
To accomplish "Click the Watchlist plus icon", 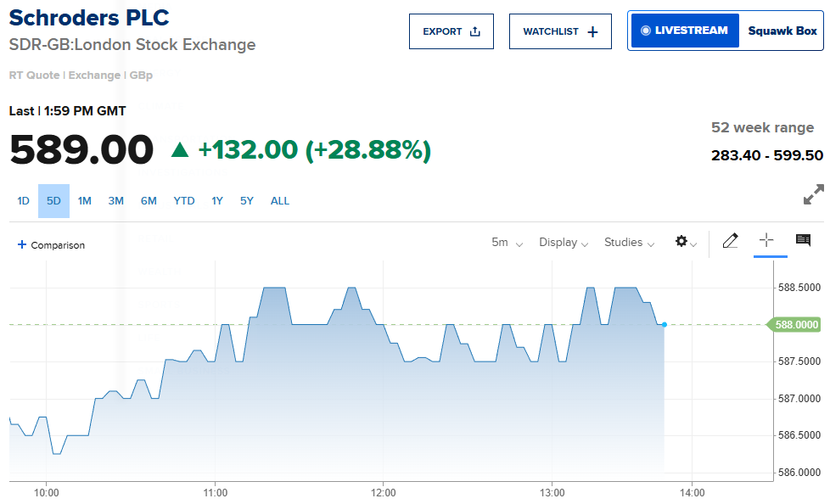I will point(592,31).
